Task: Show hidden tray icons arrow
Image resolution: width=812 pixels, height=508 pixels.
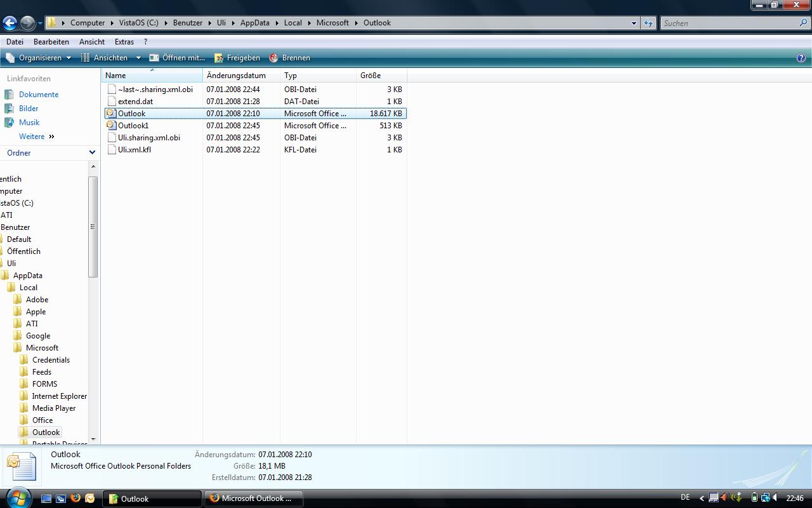Action: (701, 498)
